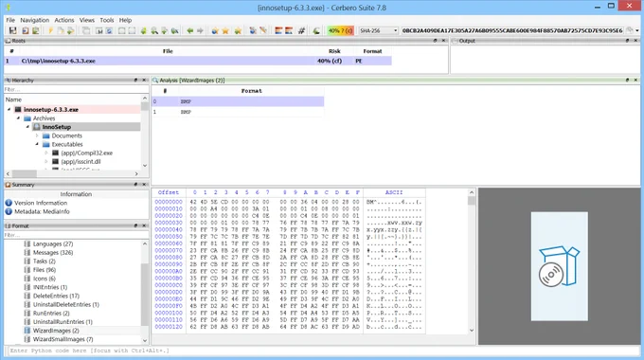Open the Navigation menu

(34, 20)
